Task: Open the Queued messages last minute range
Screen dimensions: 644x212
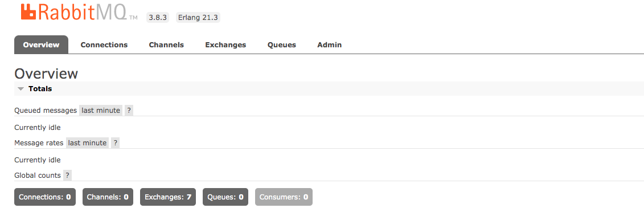Action: pos(101,110)
